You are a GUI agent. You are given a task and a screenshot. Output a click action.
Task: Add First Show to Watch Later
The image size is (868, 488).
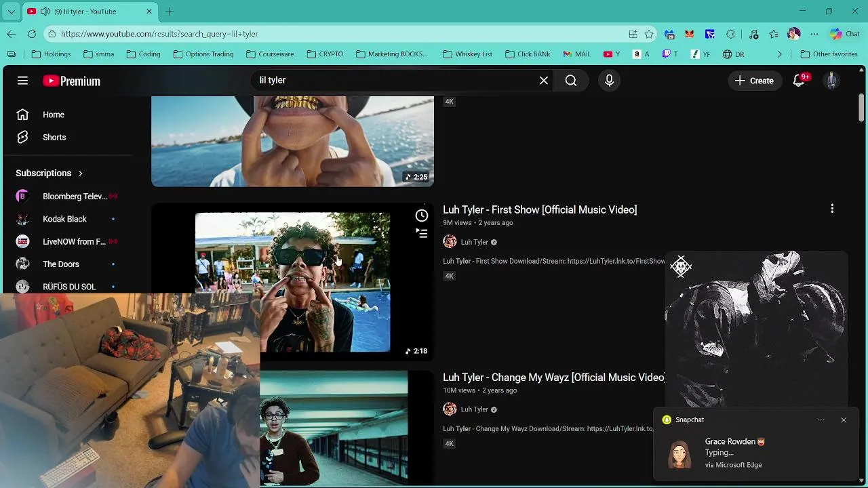pos(422,216)
